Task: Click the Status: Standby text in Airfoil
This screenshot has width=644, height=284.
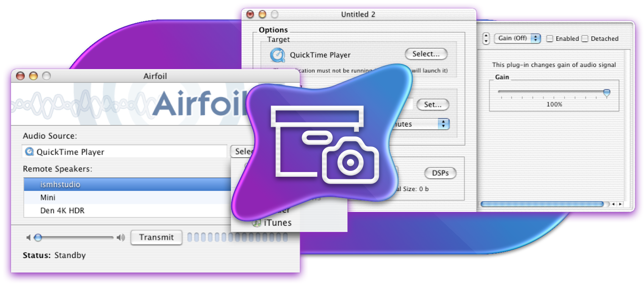Action: point(54,255)
